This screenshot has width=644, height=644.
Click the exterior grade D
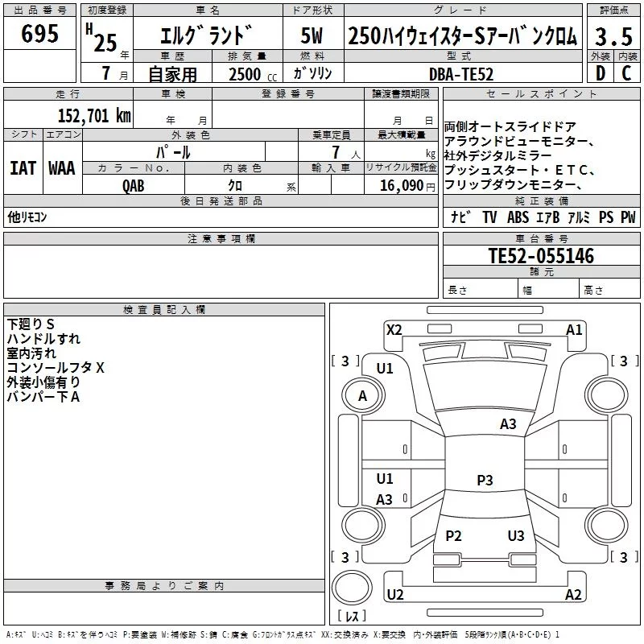point(601,73)
